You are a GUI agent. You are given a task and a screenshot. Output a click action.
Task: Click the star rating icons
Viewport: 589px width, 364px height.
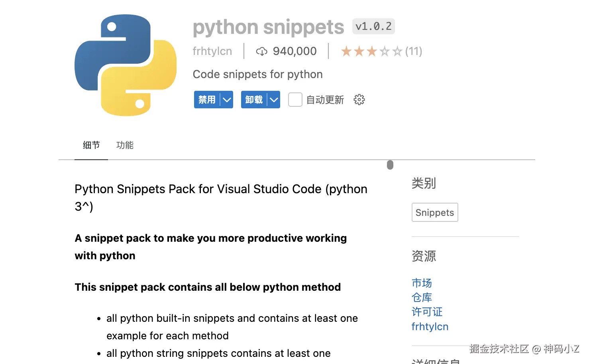tap(371, 51)
